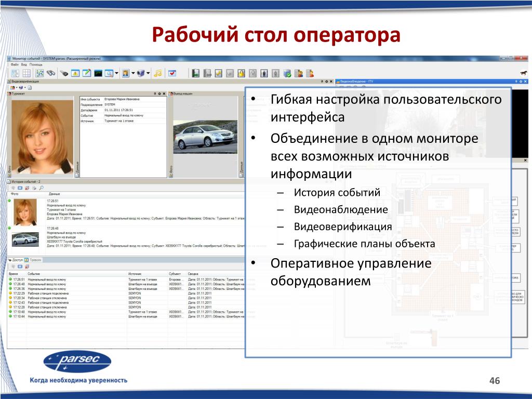
Task: Expand the first dropdown in the Видеоверификация toolbar
Action: point(17,87)
